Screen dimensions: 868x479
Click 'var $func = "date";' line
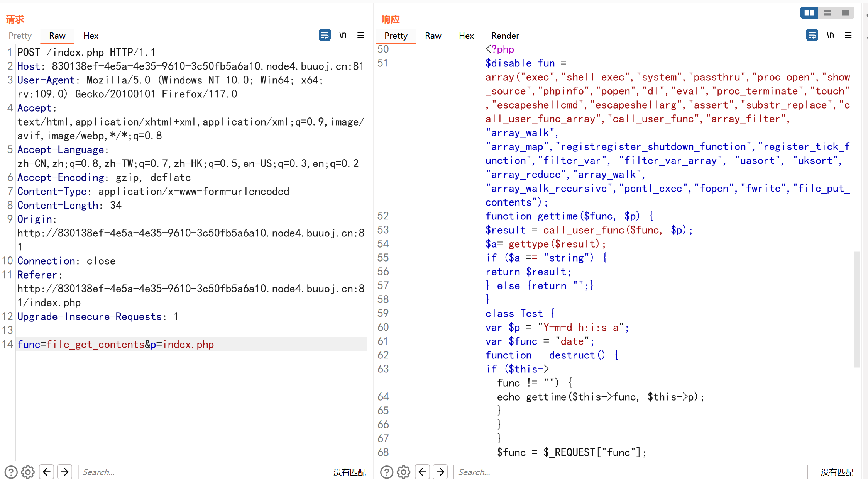(x=540, y=341)
